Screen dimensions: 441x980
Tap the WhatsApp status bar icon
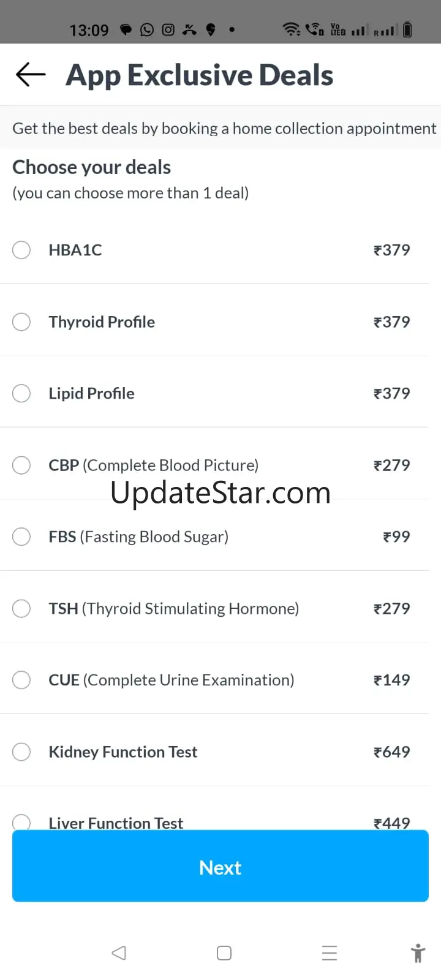147,29
